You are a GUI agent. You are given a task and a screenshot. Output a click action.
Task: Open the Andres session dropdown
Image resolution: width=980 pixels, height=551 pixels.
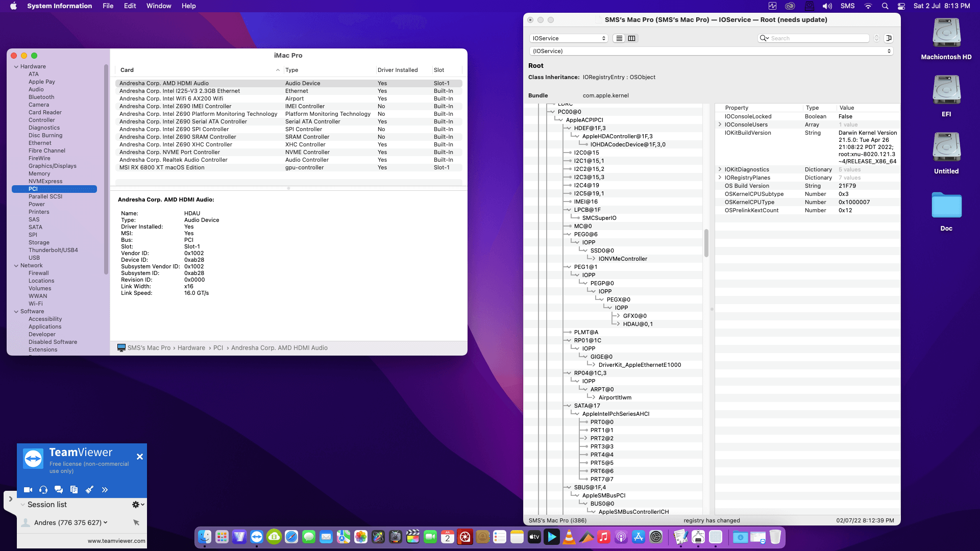[105, 522]
